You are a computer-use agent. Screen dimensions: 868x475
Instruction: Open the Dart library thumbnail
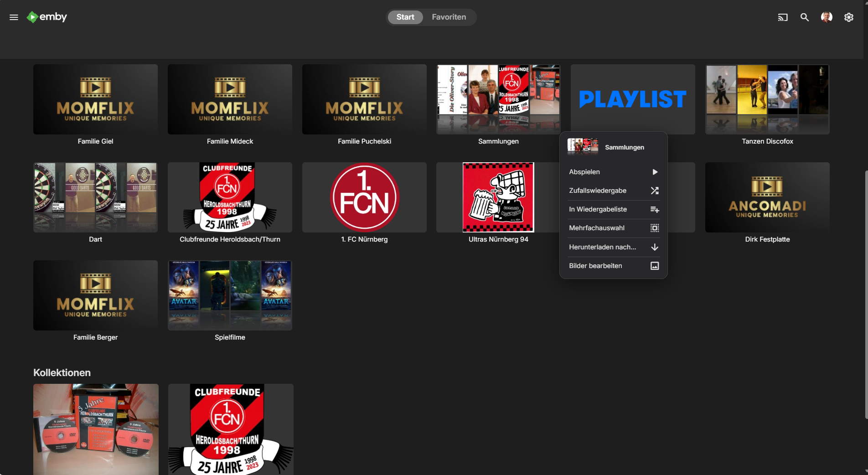click(95, 197)
